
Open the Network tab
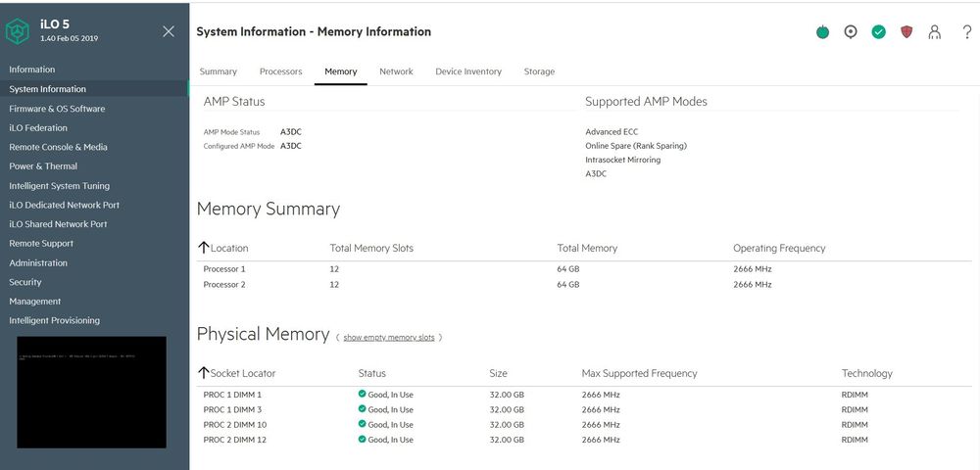[396, 71]
